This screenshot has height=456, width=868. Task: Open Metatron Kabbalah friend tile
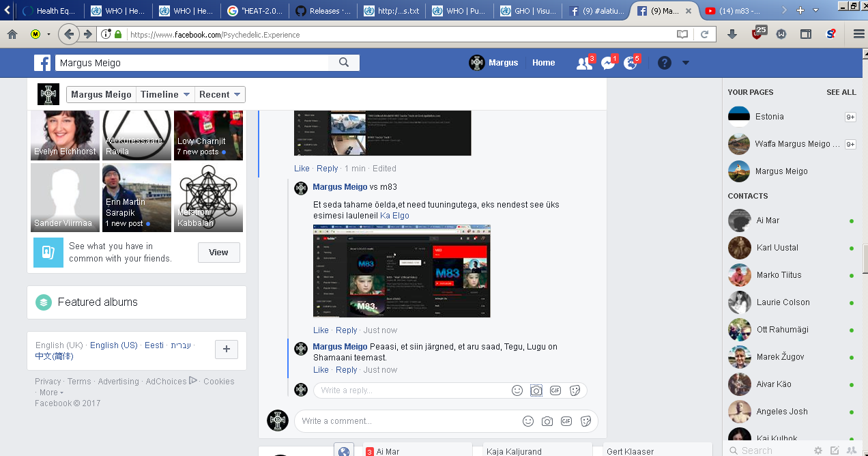coord(208,198)
